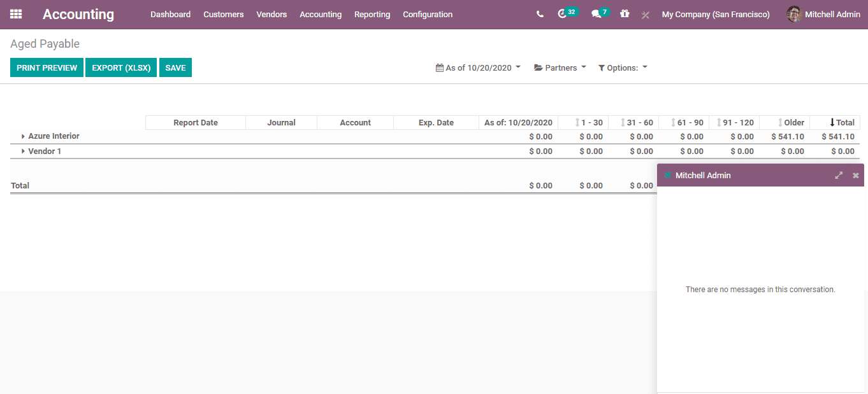Open the apps grid menu
Screen dimensions: 868x394
tap(15, 14)
